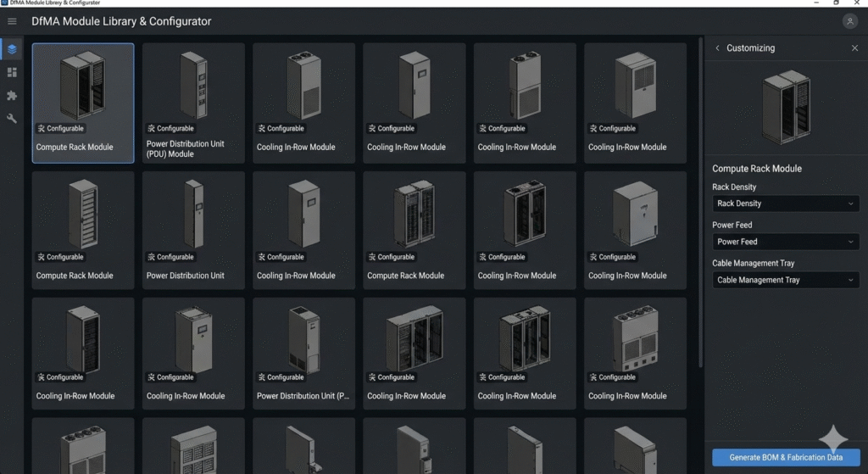Click the 'Rack Density' field label
Image resolution: width=868 pixels, height=474 pixels.
pyautogui.click(x=733, y=187)
